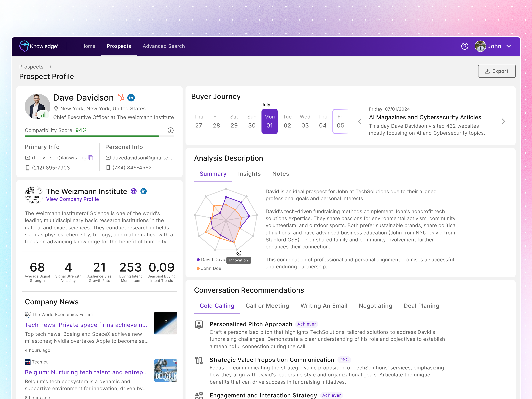Switch to the Insights tab

click(249, 174)
